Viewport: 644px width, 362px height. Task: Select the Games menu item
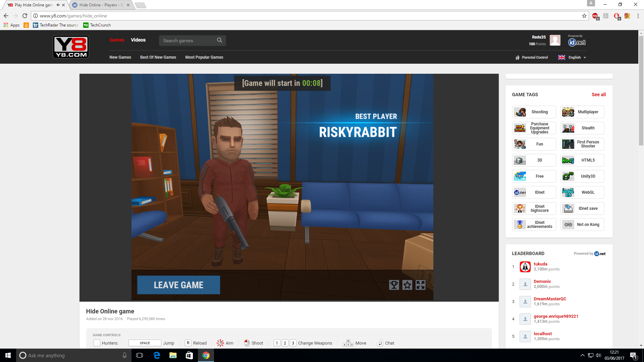tap(116, 40)
